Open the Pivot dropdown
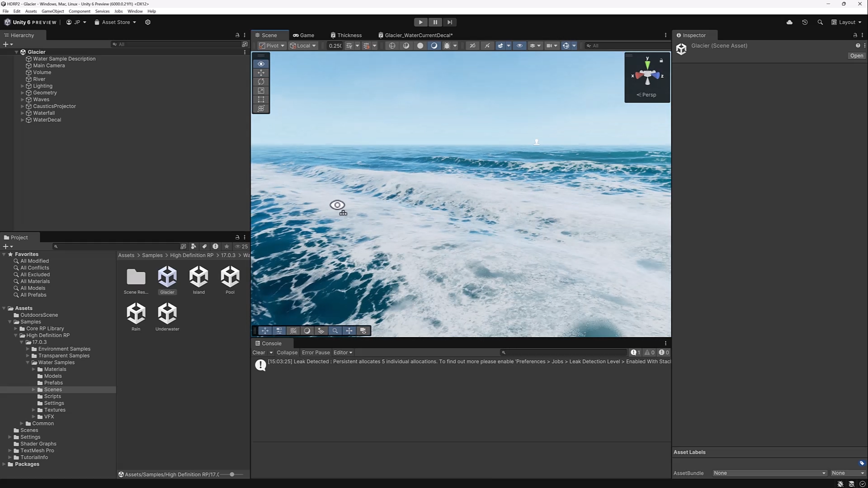 coord(272,46)
